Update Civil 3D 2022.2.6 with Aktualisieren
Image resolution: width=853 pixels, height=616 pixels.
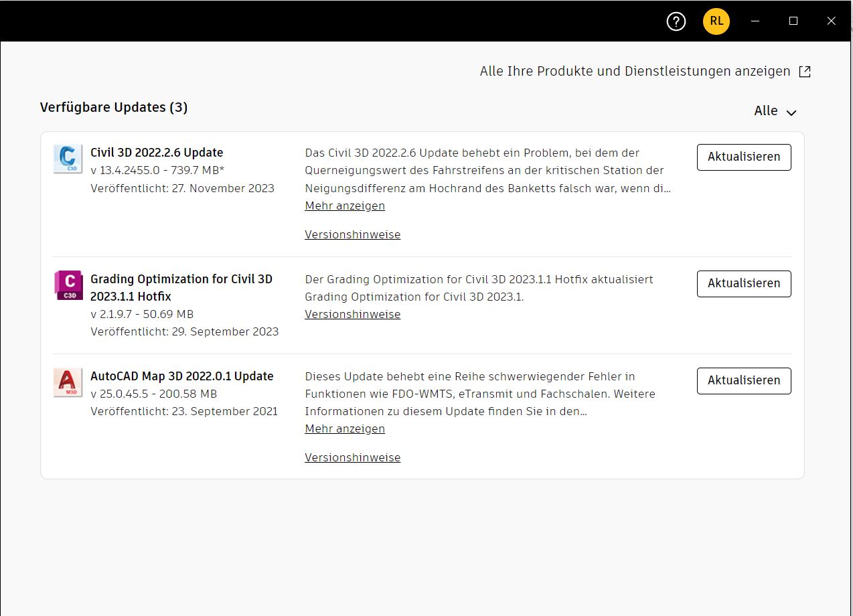click(744, 157)
